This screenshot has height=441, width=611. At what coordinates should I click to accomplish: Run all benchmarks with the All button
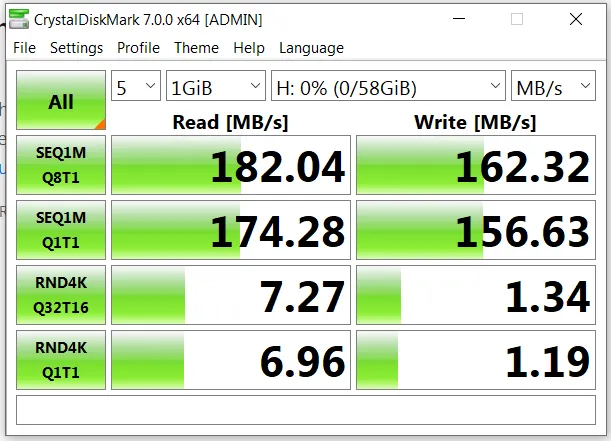61,100
